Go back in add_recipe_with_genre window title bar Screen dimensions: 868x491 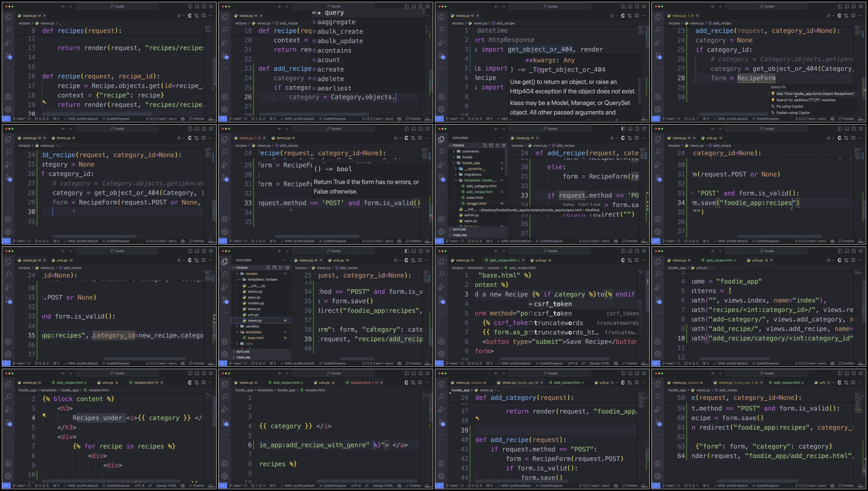[x=280, y=373]
